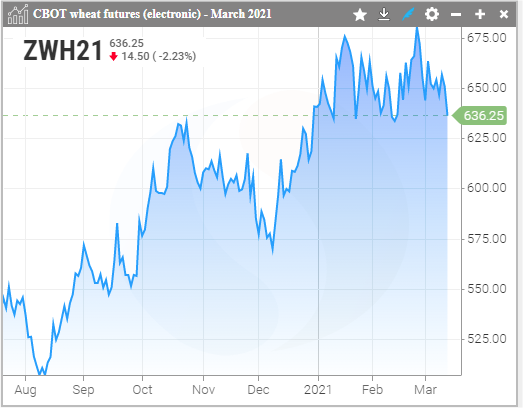Image resolution: width=523 pixels, height=408 pixels.
Task: Click the chart title CBOT wheat futures
Action: click(152, 14)
